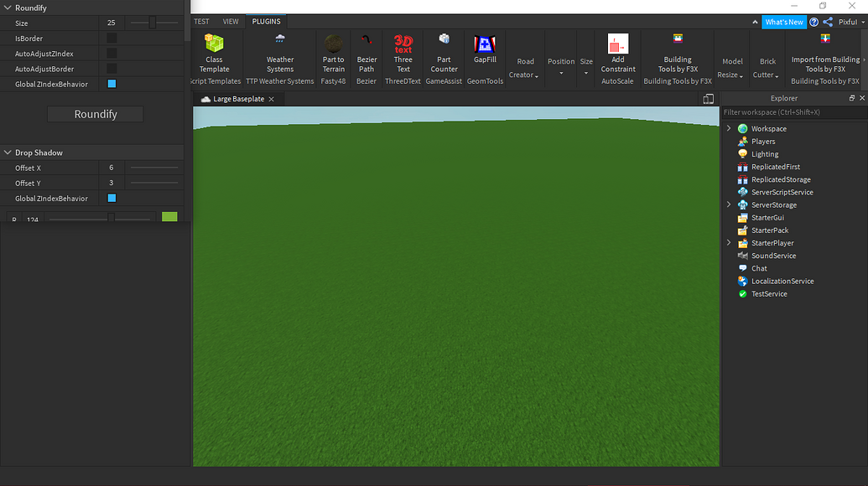Switch to the VIEW tab
Image resolution: width=868 pixels, height=486 pixels.
click(x=231, y=22)
